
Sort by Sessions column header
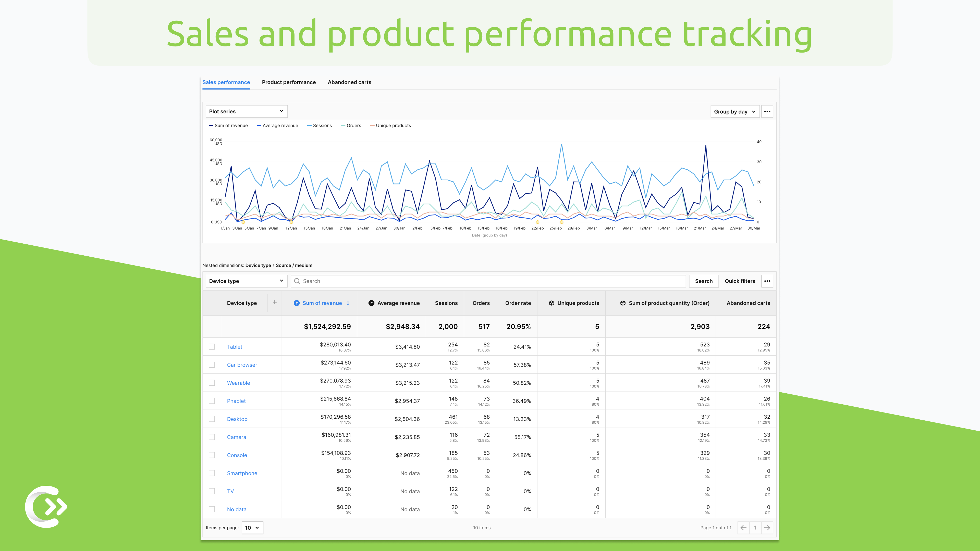pos(446,303)
